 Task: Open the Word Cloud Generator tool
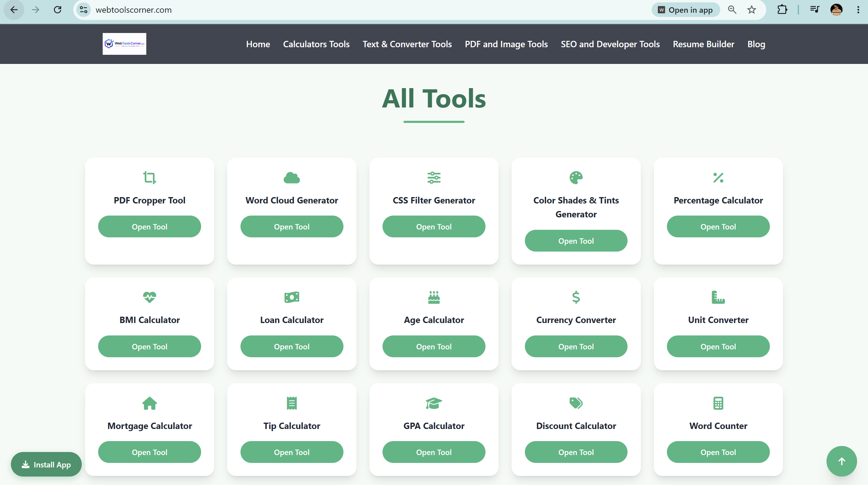[292, 227]
